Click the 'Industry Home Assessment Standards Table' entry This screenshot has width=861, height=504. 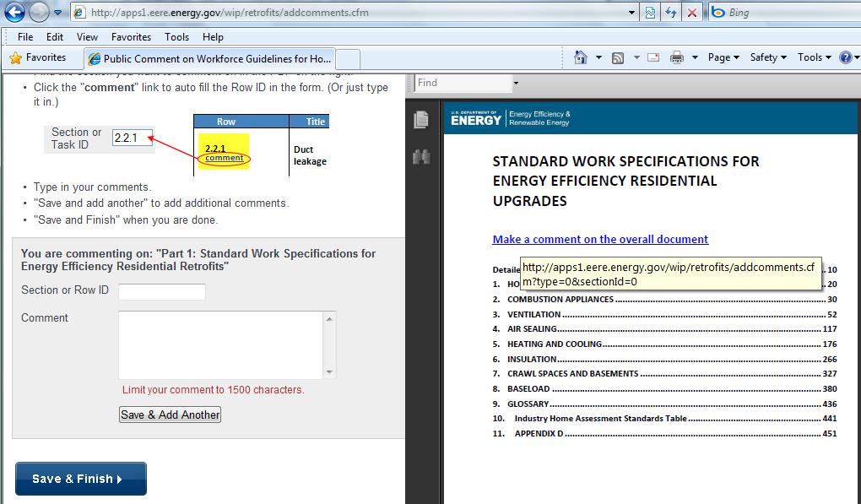click(664, 419)
